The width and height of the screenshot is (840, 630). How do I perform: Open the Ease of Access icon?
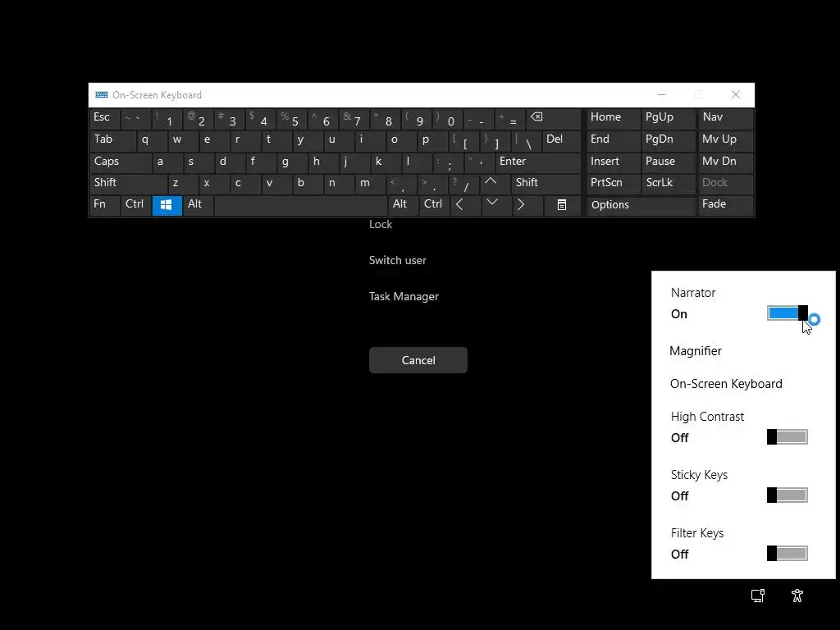(x=797, y=596)
